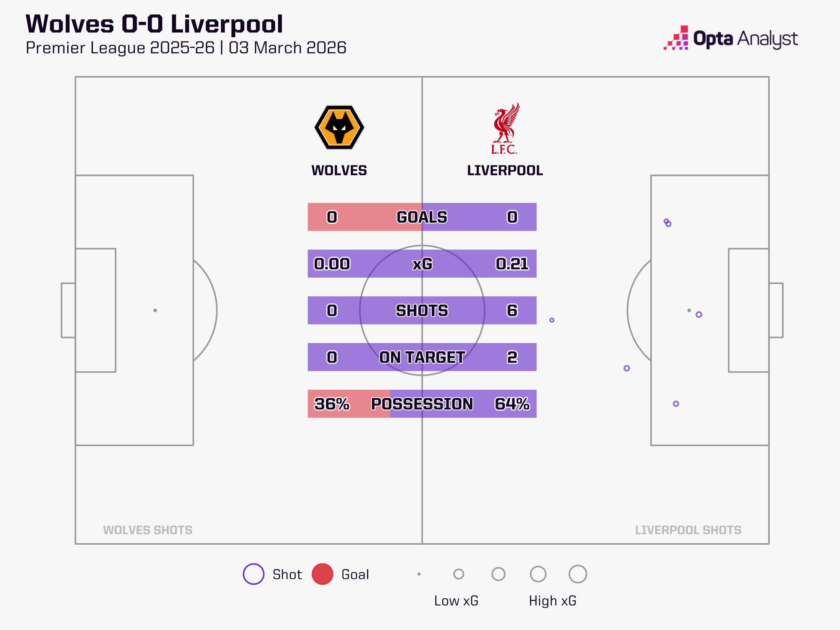The image size is (840, 630).
Task: Click the SHOTS stat bar label
Action: pyautogui.click(x=422, y=310)
